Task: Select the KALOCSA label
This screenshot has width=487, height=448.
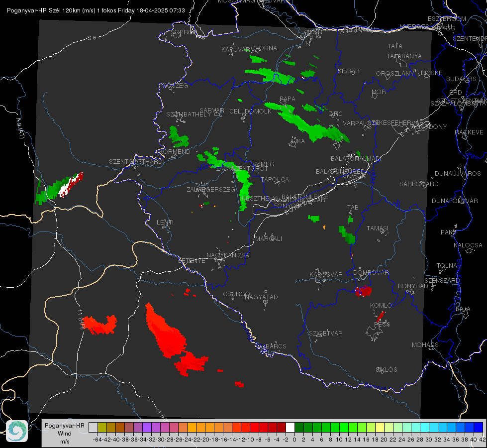Action: click(x=468, y=245)
